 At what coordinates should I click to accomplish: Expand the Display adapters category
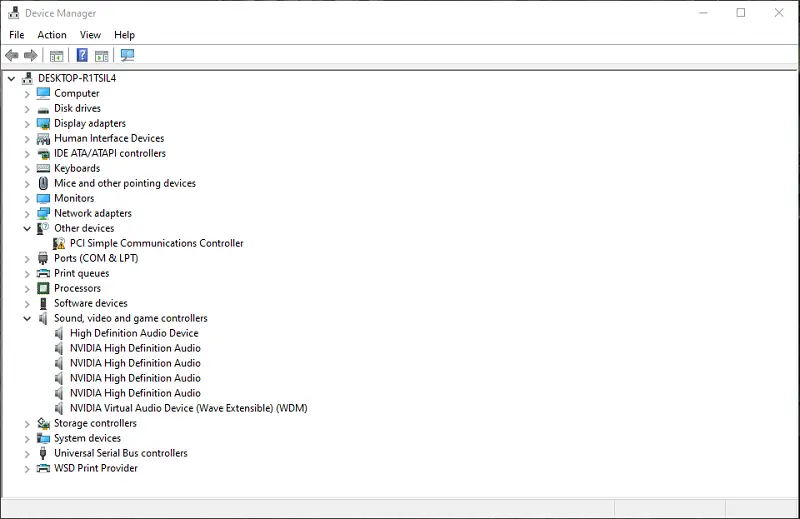[x=27, y=124]
